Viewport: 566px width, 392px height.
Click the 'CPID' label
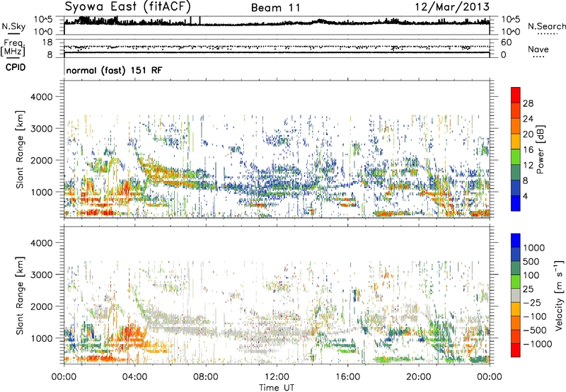[16, 67]
